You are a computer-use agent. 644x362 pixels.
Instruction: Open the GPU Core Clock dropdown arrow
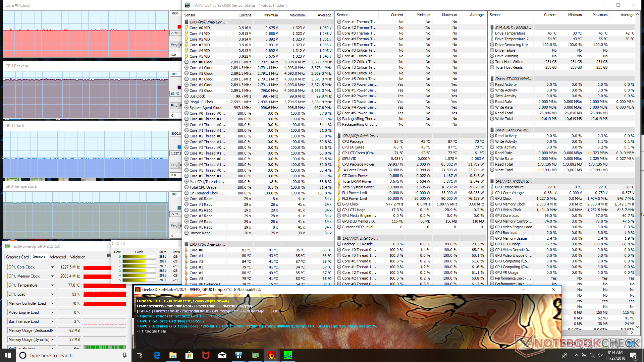52,267
